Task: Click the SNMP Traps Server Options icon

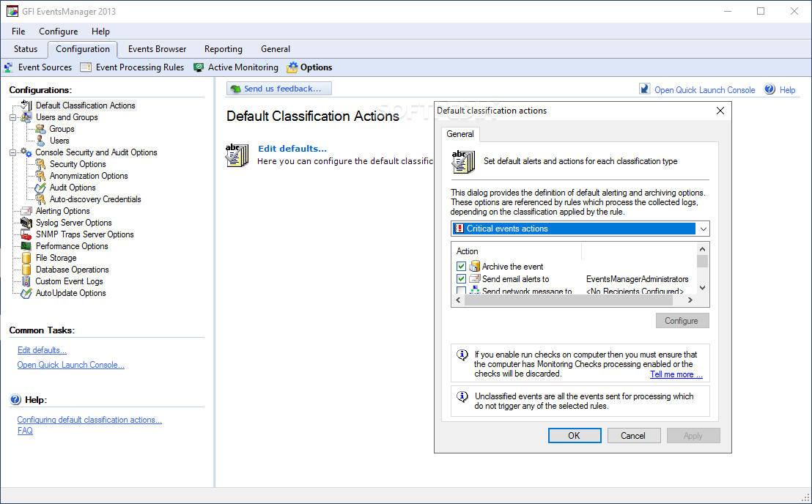Action: tap(26, 234)
